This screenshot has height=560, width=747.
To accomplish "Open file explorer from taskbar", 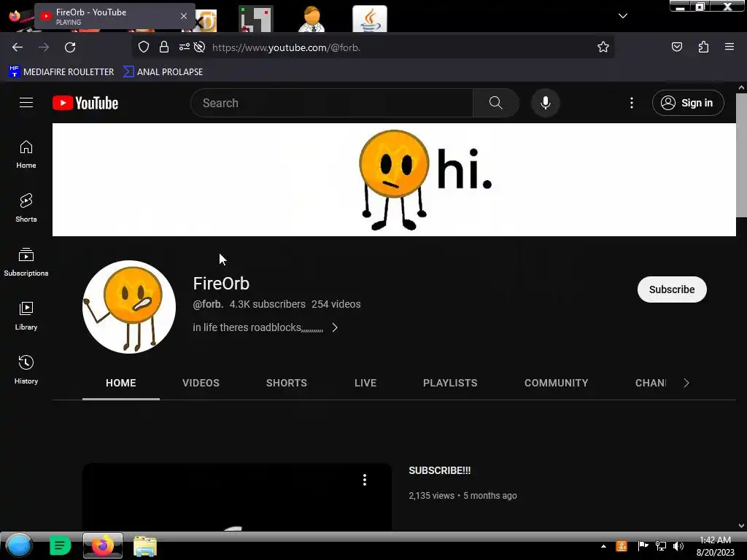I will 145,545.
